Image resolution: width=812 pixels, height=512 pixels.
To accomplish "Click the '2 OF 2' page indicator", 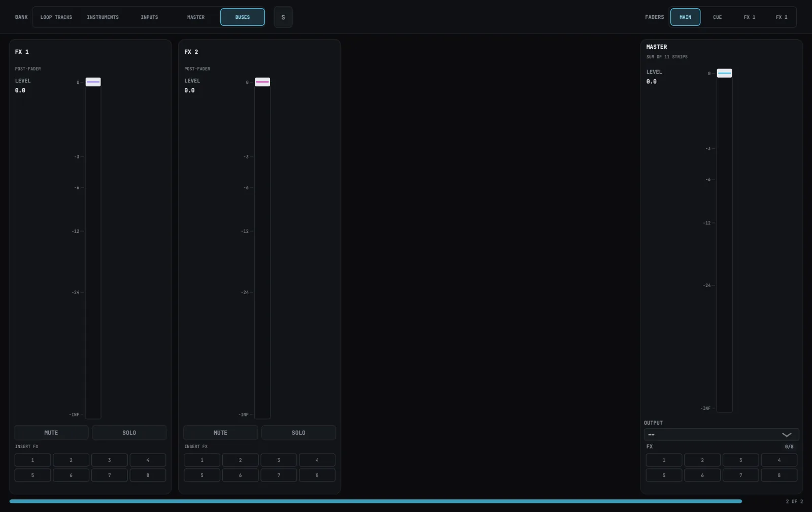I will (x=794, y=501).
